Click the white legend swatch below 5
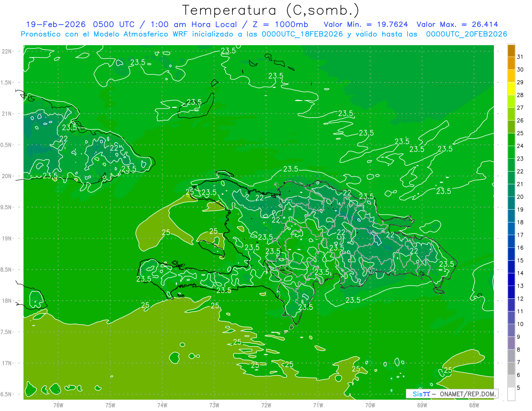The image size is (532, 411). pyautogui.click(x=511, y=394)
